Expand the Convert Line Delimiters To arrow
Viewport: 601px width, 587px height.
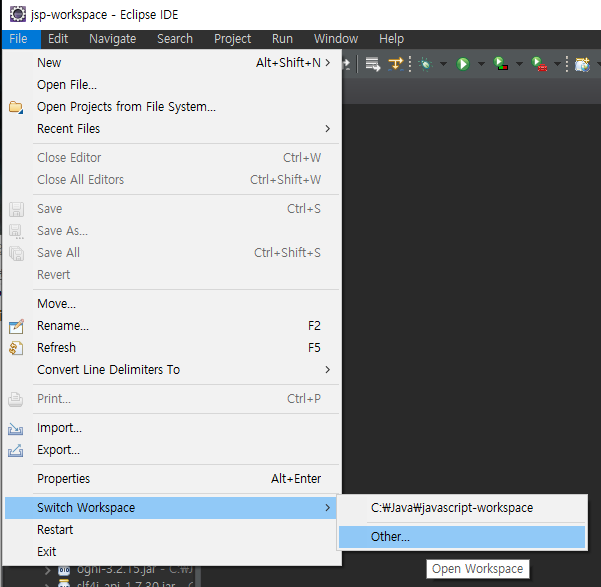coord(328,370)
